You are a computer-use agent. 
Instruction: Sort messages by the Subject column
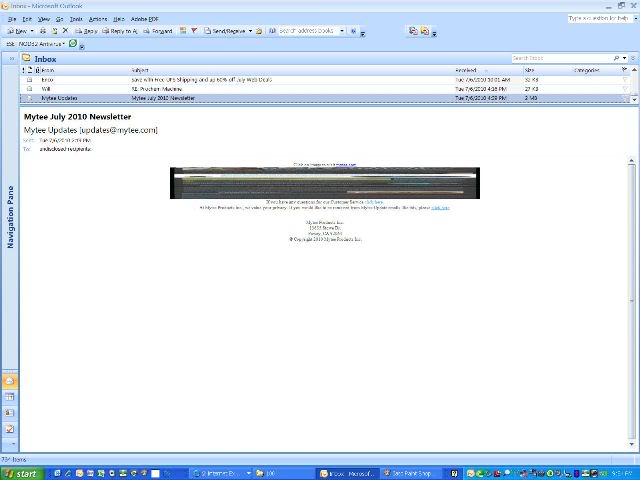[x=291, y=70]
